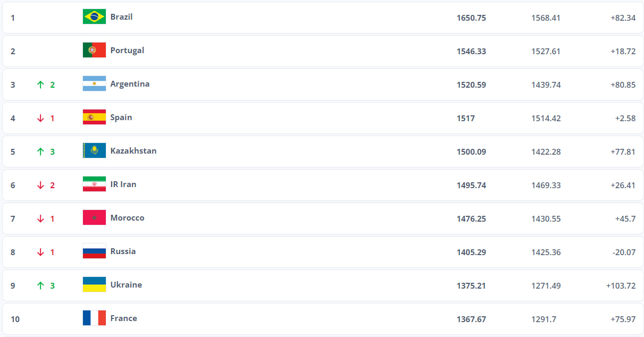Click the Portugal flag icon
The image size is (644, 337).
pos(94,50)
